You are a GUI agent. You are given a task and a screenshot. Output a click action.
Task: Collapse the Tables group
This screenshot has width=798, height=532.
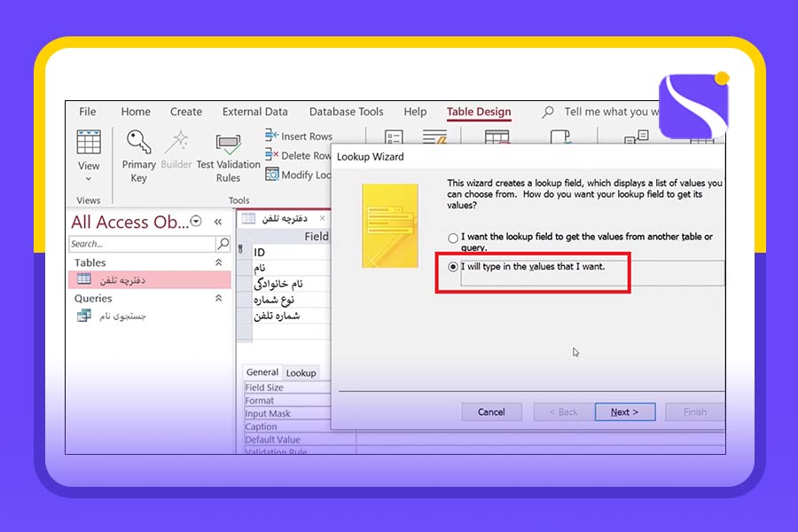[218, 262]
